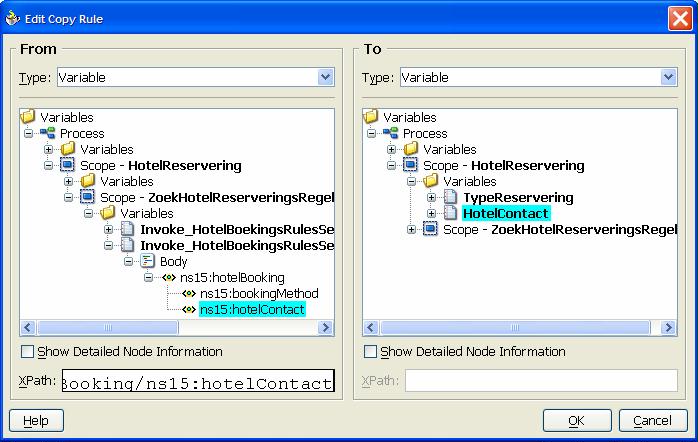Click To tree horizontal scrollbar right arrow
The image size is (698, 442).
click(x=669, y=328)
